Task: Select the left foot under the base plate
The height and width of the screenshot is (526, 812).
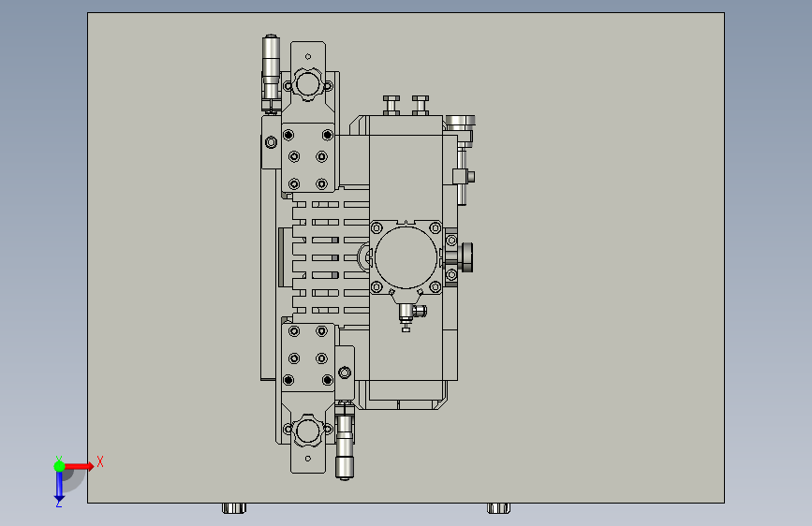Action: click(x=234, y=508)
